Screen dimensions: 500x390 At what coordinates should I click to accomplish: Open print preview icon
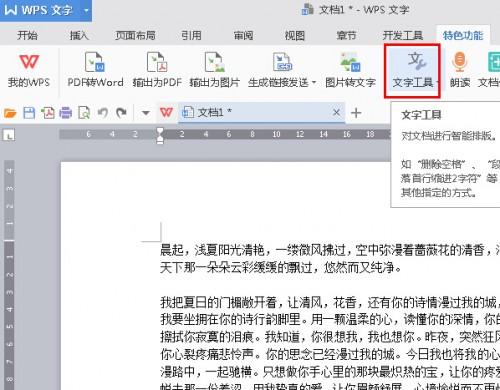[84, 113]
